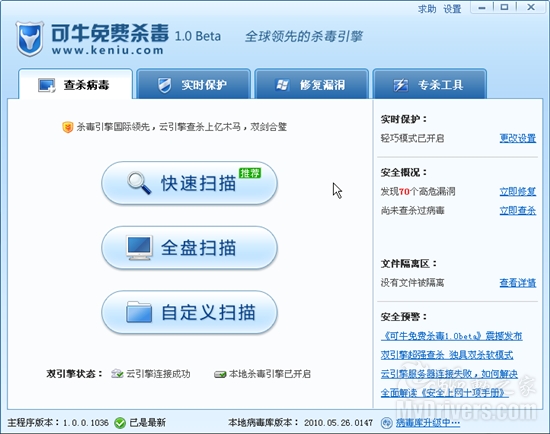This screenshot has height=434, width=550.
Task: Maximize the Keniu antivirus window
Action: (x=504, y=7)
